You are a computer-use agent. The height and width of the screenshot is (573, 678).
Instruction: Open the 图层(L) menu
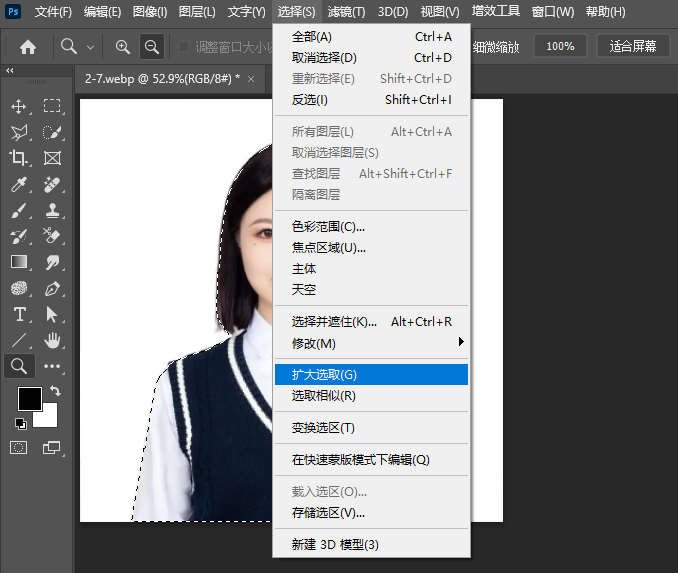coord(197,12)
